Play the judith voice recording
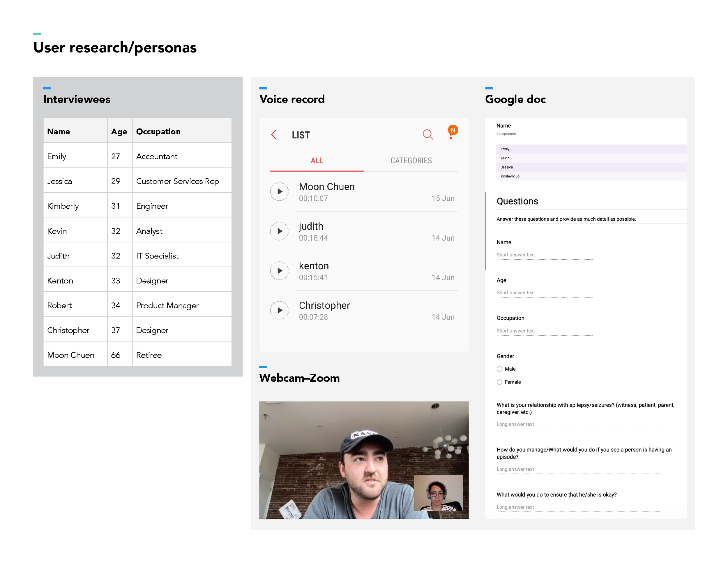The image size is (728, 563). pos(279,231)
